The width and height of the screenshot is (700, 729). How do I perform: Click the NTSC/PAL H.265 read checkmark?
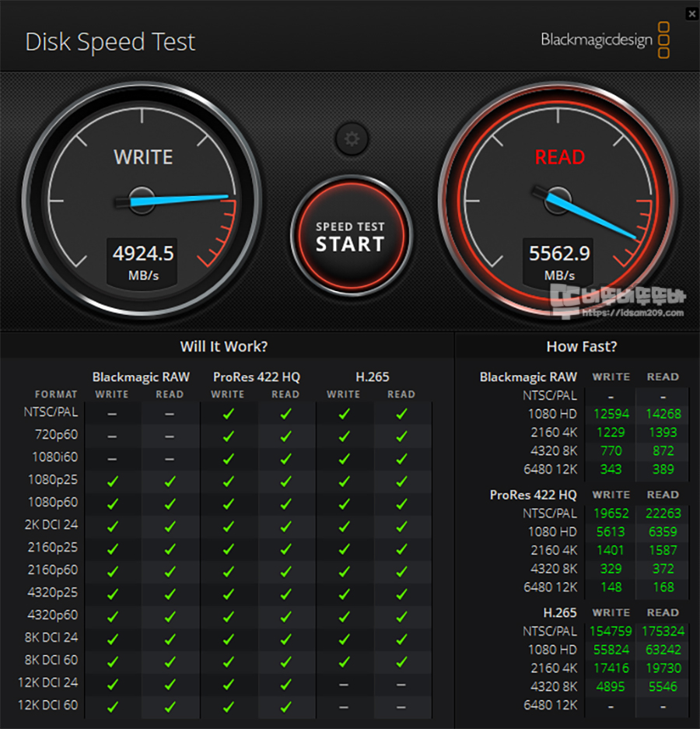401,413
